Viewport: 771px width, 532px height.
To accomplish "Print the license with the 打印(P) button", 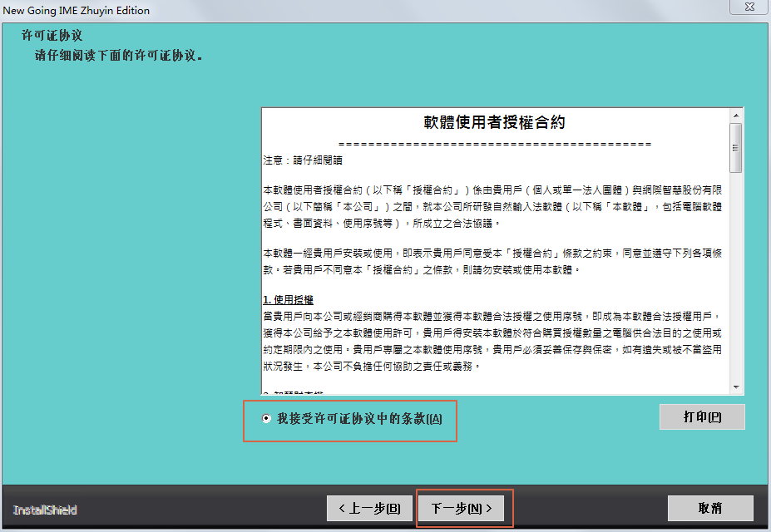I will pyautogui.click(x=702, y=417).
